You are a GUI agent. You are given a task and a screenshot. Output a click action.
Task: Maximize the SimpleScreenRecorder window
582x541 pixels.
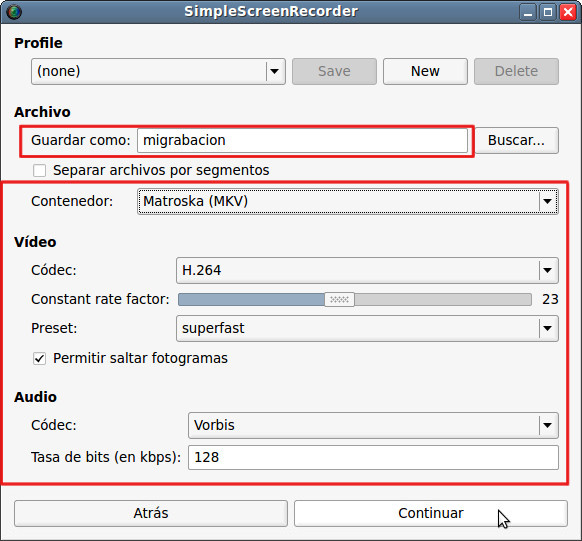[x=548, y=12]
